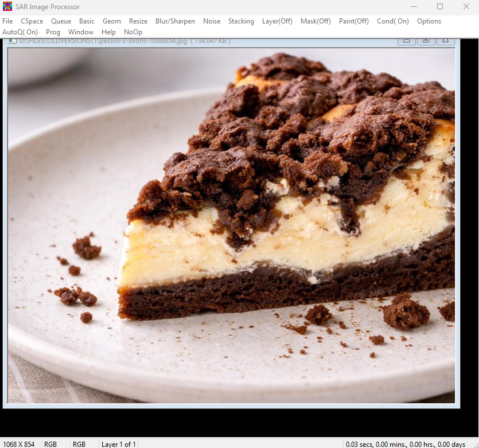
Task: Expand the Resize menu
Action: tap(138, 21)
